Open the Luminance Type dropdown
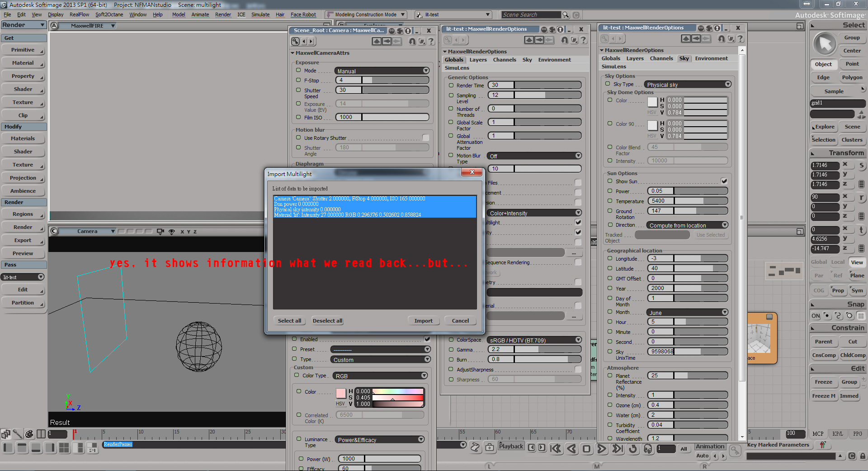This screenshot has height=471, width=868. pos(380,440)
